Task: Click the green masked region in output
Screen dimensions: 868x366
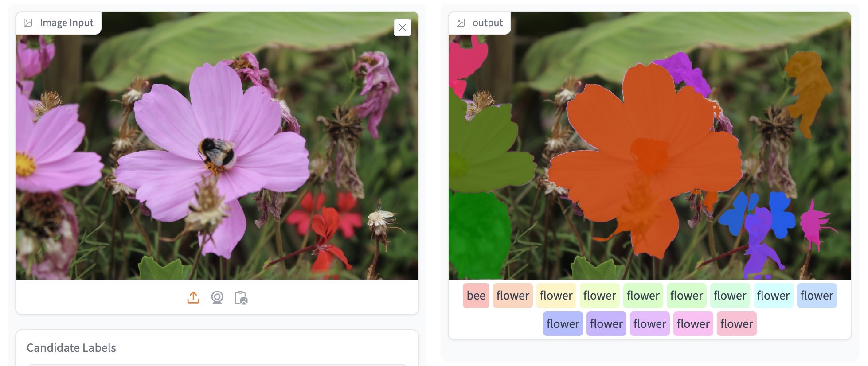Action: [x=479, y=235]
